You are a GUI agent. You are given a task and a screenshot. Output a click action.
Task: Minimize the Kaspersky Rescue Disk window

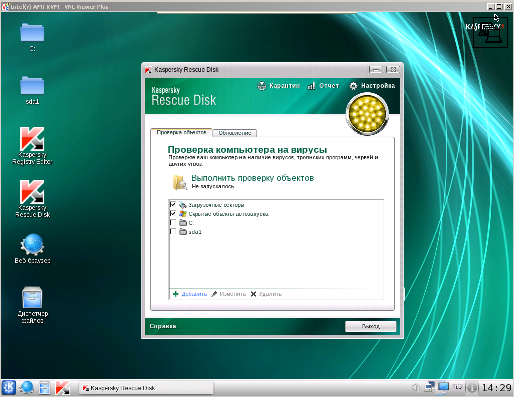tap(376, 69)
